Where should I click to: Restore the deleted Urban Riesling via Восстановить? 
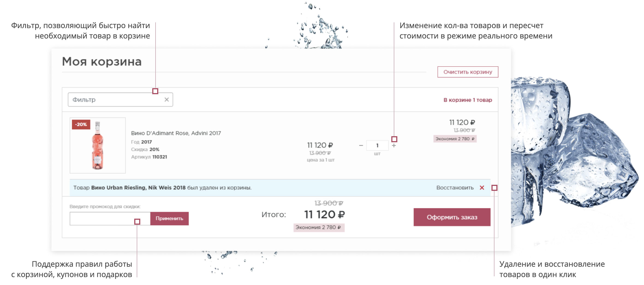click(455, 188)
